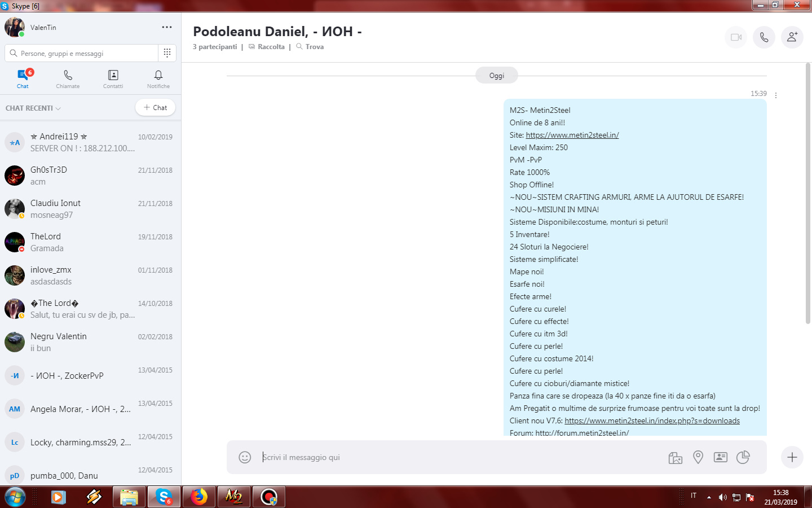Open the Gh0sTr3D conversation
812x508 pixels.
90,176
